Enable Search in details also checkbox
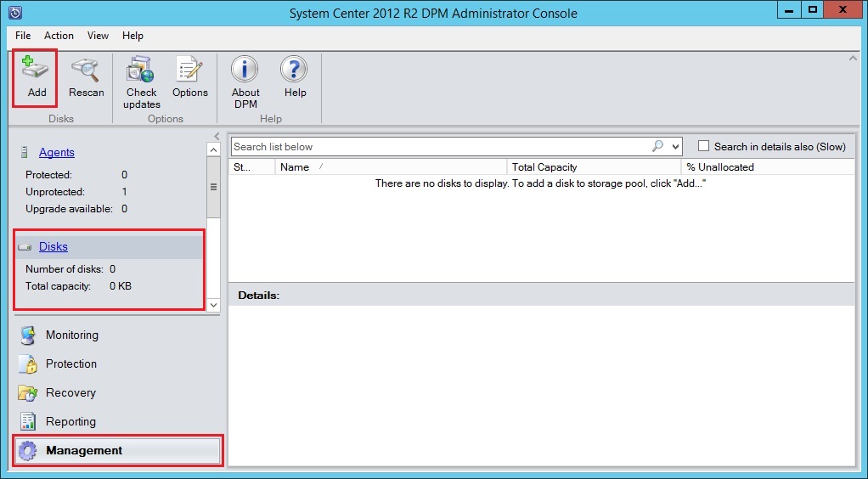The height and width of the screenshot is (479, 868). 703,146
